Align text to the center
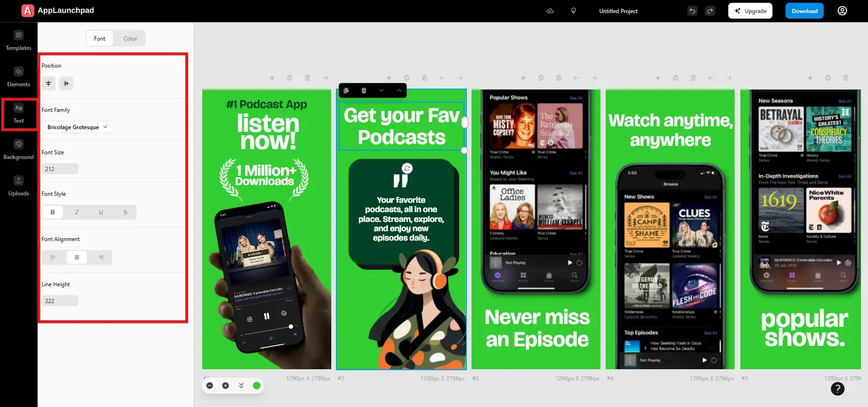Image resolution: width=868 pixels, height=407 pixels. (x=77, y=257)
